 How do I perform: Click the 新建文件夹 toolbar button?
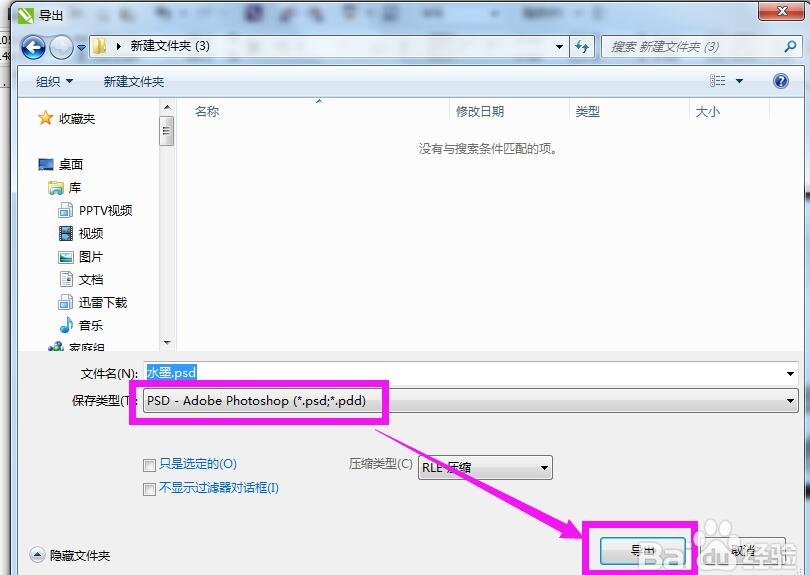[x=133, y=82]
